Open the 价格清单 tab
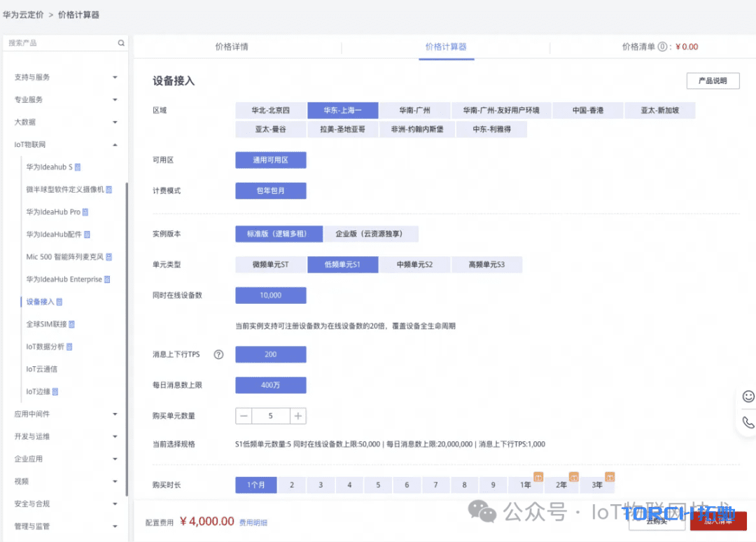 tap(659, 47)
